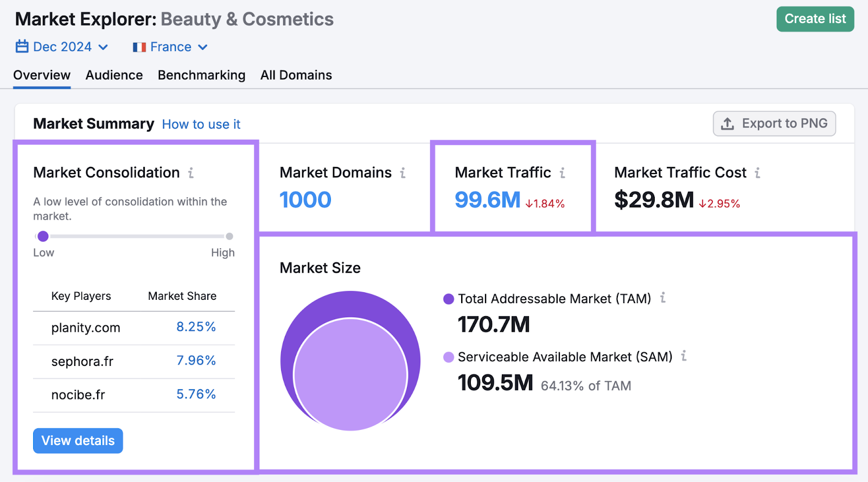
Task: Click info icon beside Market Consolidation
Action: (191, 173)
